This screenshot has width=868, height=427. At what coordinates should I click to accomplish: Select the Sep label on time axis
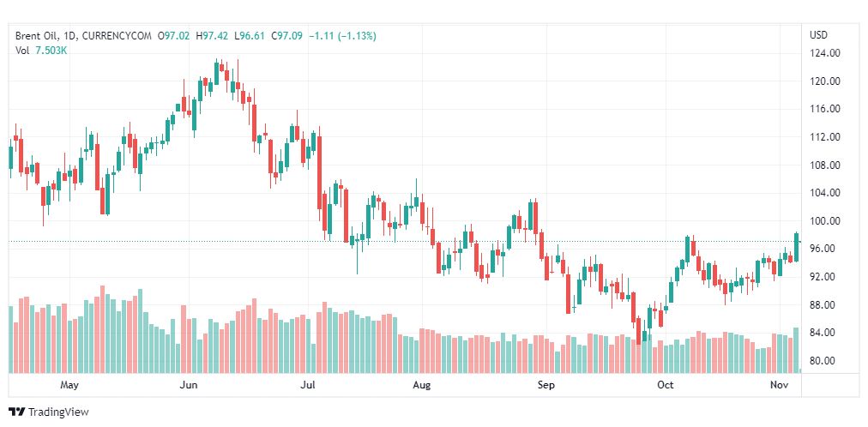[546, 386]
